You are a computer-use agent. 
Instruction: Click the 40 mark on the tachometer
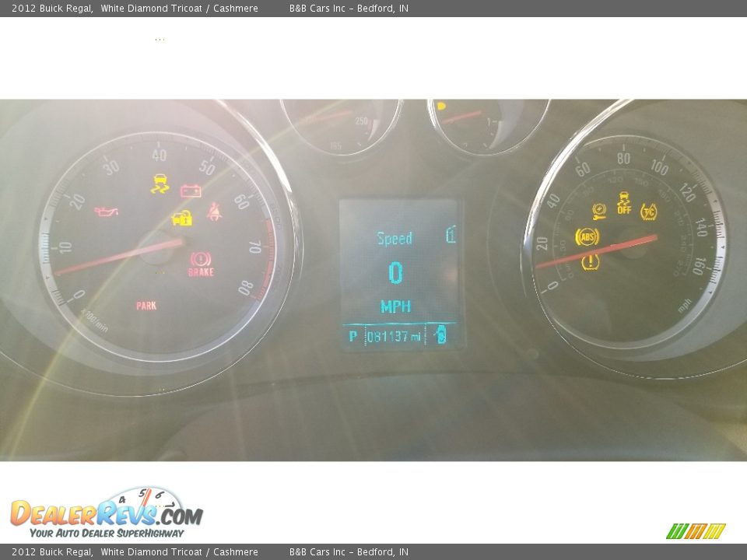(x=159, y=155)
